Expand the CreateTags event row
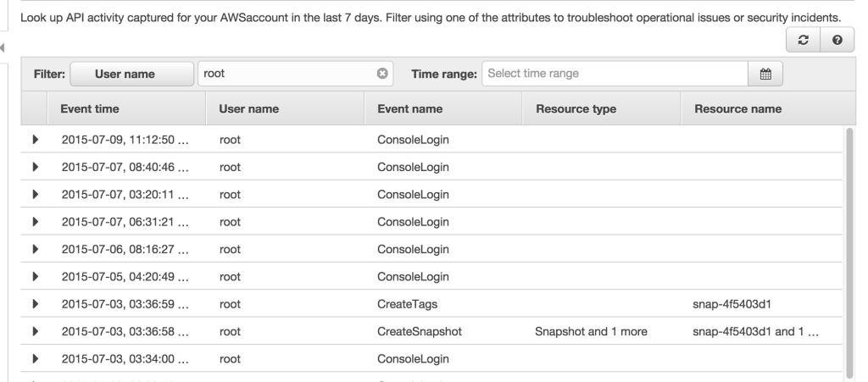Image resolution: width=868 pixels, height=382 pixels. (34, 303)
